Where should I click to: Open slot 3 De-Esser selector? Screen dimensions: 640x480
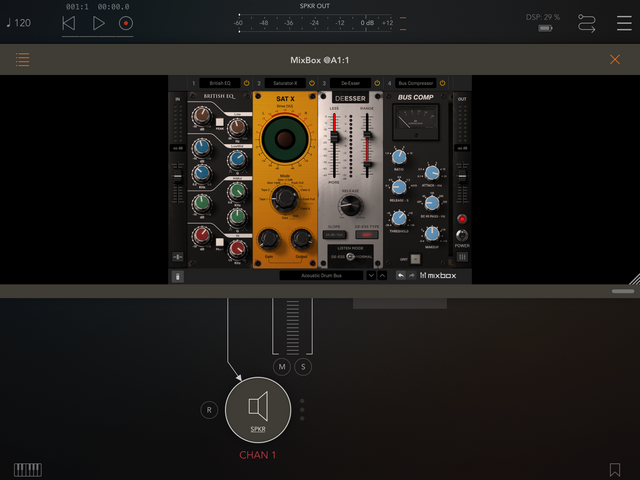click(x=350, y=83)
